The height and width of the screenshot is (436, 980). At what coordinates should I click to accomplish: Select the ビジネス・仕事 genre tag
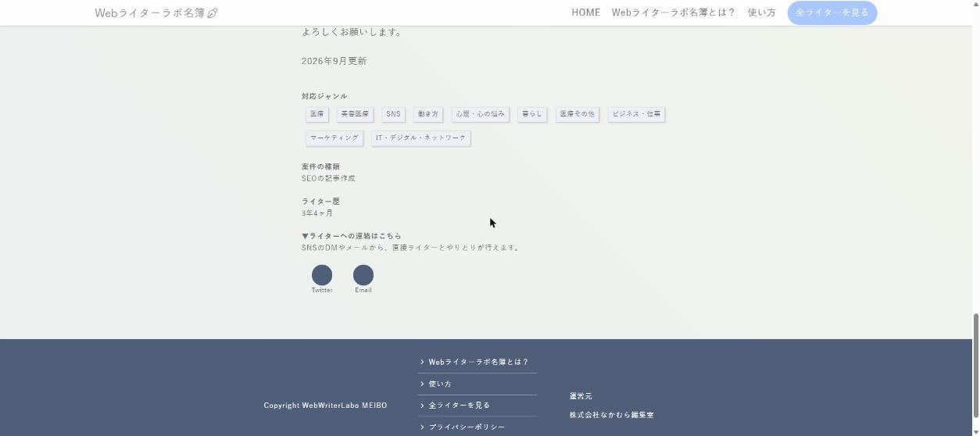click(x=637, y=114)
